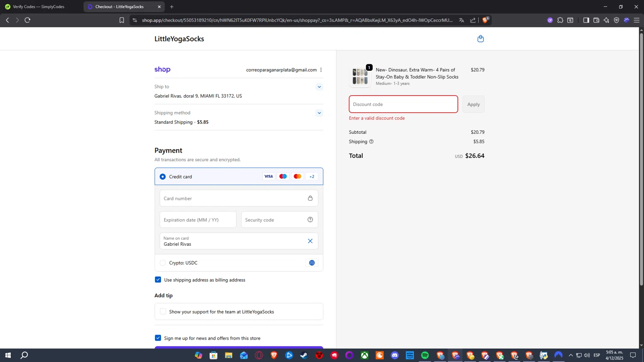The width and height of the screenshot is (644, 362).
Task: Click the Enter a valid discount code error
Action: pyautogui.click(x=377, y=118)
